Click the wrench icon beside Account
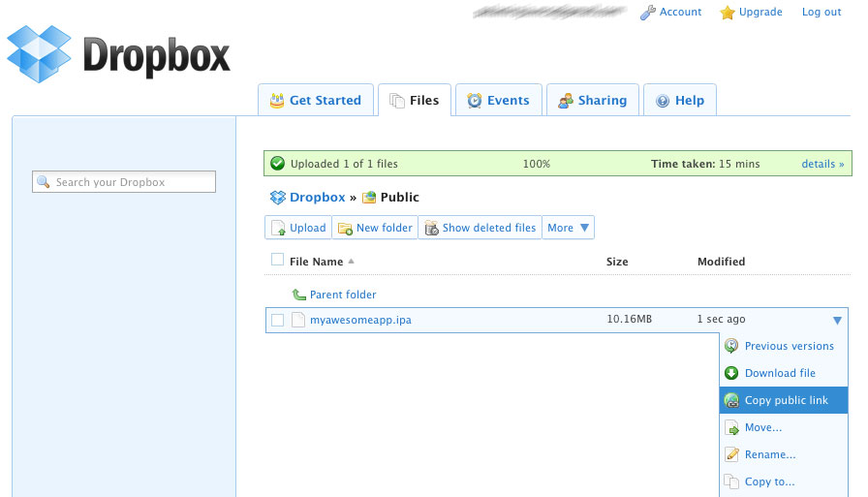Screen dimensions: 868x497 (648, 13)
